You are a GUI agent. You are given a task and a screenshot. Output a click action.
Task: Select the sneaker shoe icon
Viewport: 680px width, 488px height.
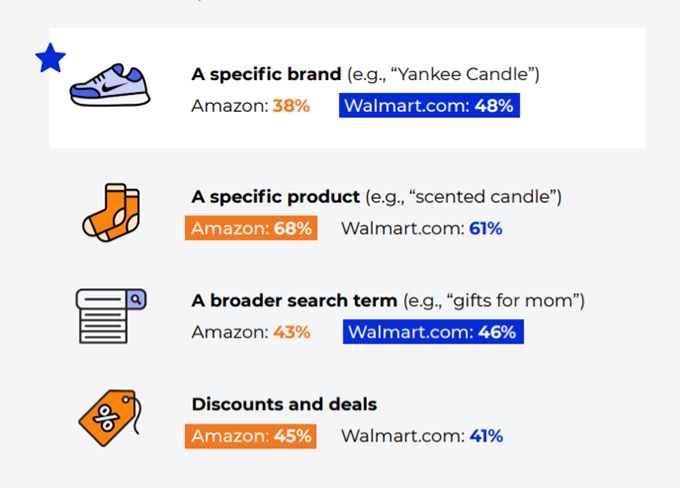click(110, 85)
